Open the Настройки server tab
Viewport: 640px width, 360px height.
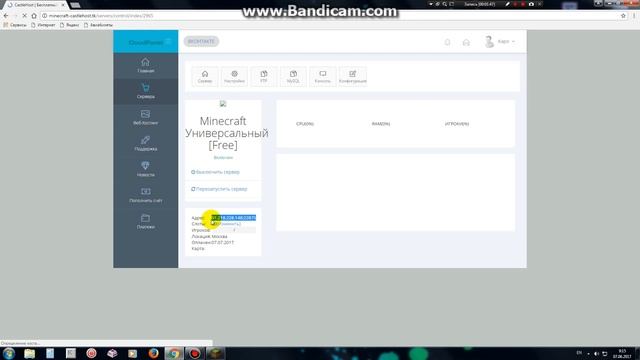(234, 76)
